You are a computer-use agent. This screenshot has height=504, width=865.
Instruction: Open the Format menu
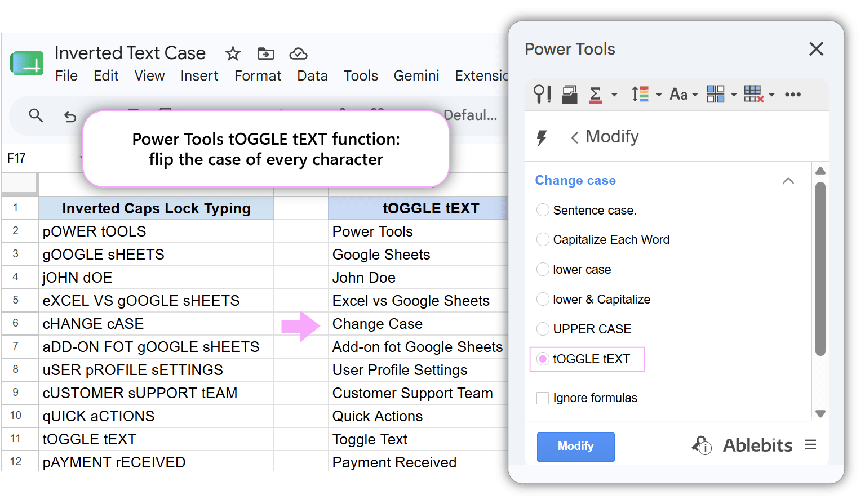tap(258, 75)
